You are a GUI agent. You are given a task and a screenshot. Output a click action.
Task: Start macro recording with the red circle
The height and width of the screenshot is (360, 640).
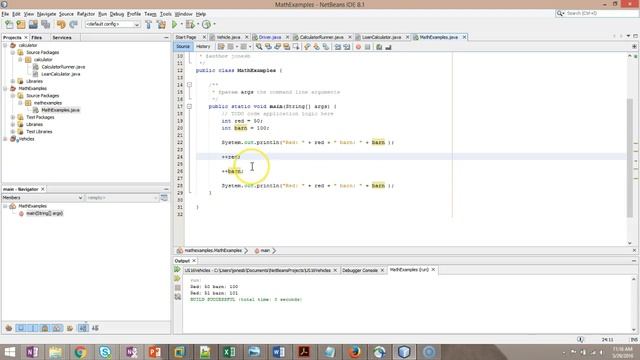pyautogui.click(x=358, y=47)
